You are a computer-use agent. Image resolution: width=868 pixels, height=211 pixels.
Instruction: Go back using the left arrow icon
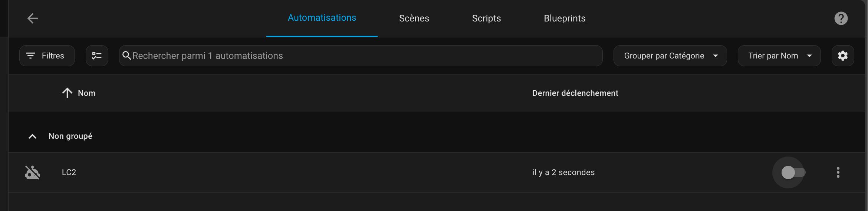coord(33,18)
